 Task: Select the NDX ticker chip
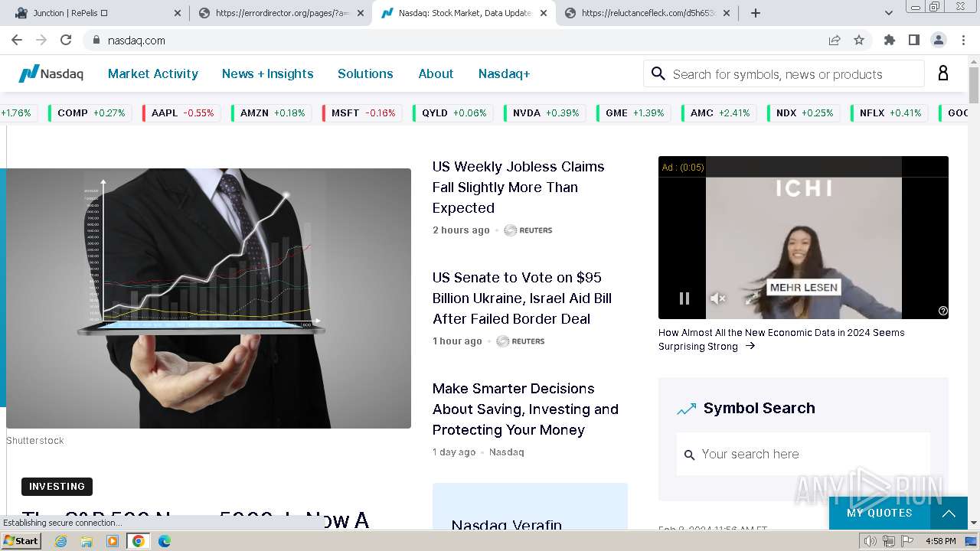pos(804,112)
